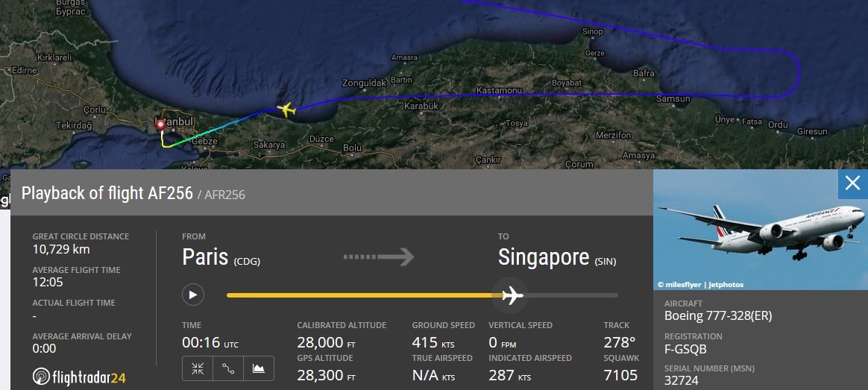The height and width of the screenshot is (390, 868).
Task: Click the 7105 squawk code
Action: coord(620,375)
